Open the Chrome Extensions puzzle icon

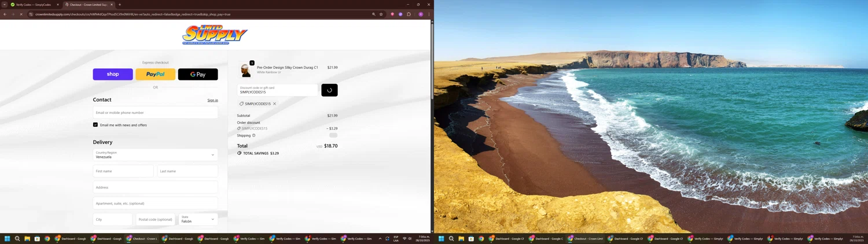point(409,14)
